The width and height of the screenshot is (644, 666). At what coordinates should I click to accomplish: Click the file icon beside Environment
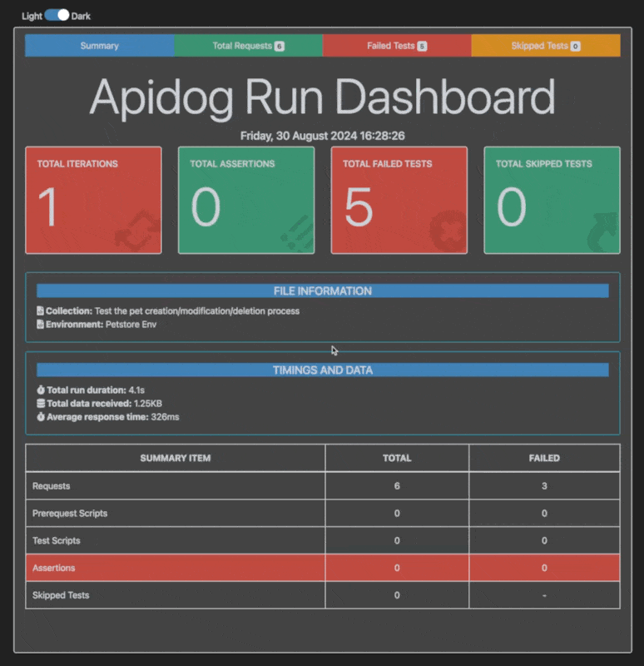click(x=40, y=325)
